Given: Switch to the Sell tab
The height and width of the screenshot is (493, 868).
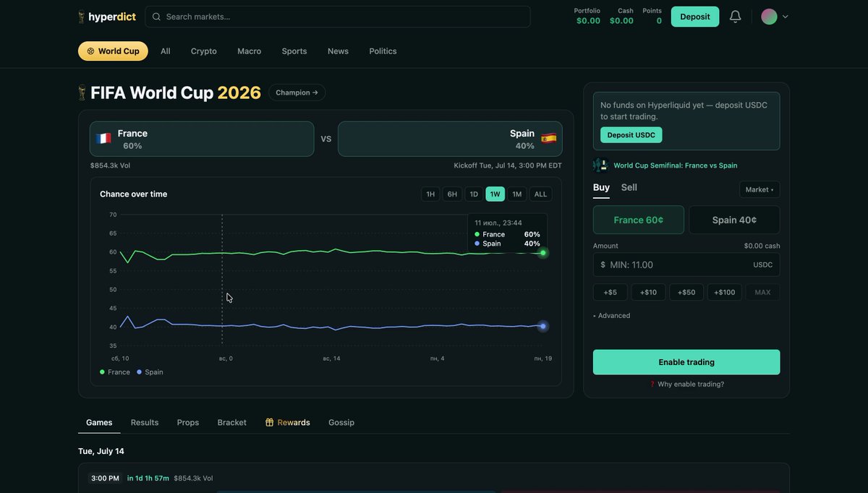Looking at the screenshot, I should tap(629, 188).
